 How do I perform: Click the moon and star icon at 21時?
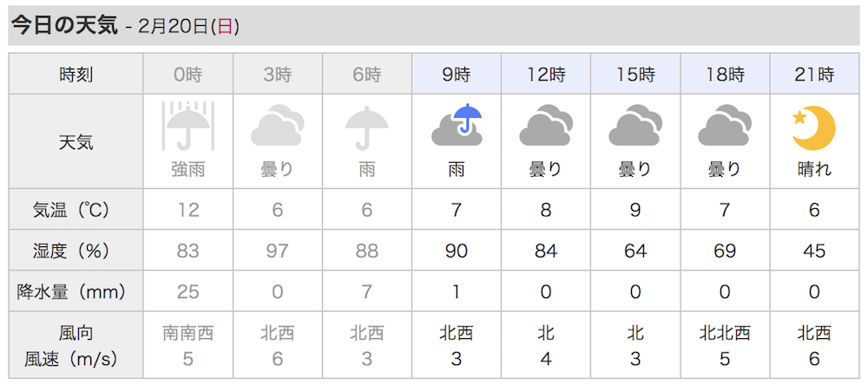(814, 128)
